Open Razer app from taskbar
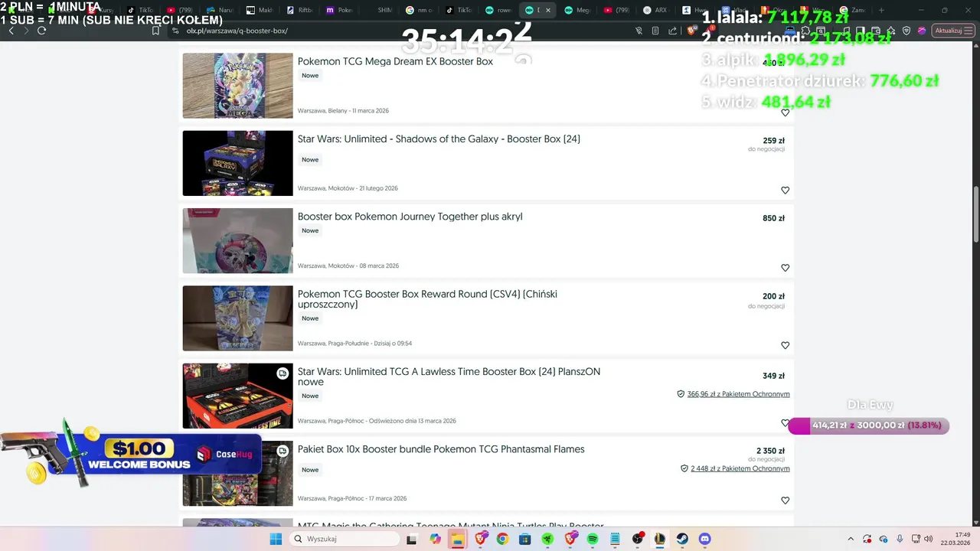 [547, 540]
